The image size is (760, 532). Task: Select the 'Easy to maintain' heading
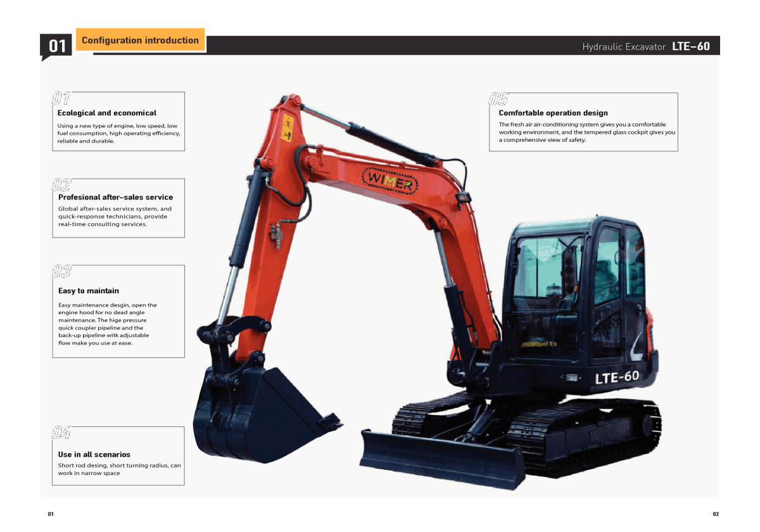(88, 291)
